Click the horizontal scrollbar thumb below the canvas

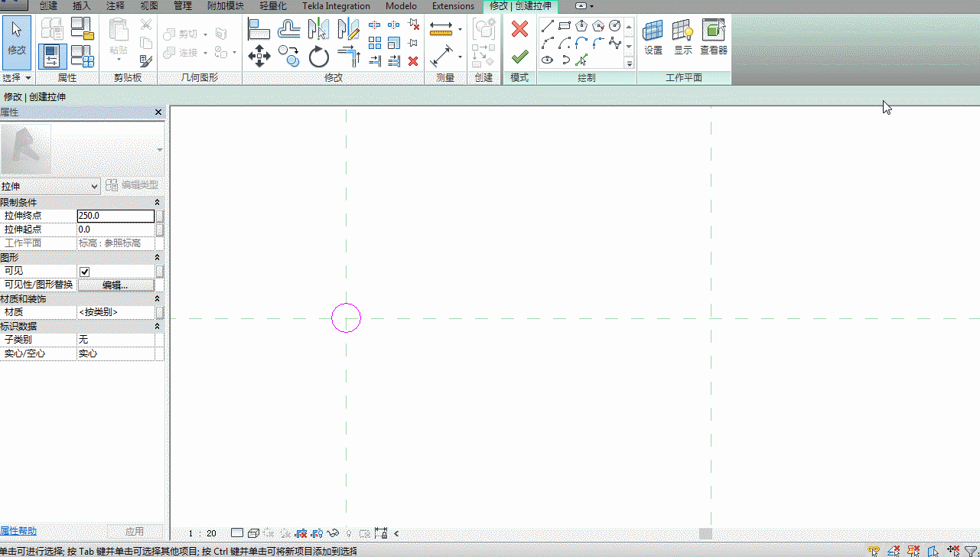(x=705, y=533)
